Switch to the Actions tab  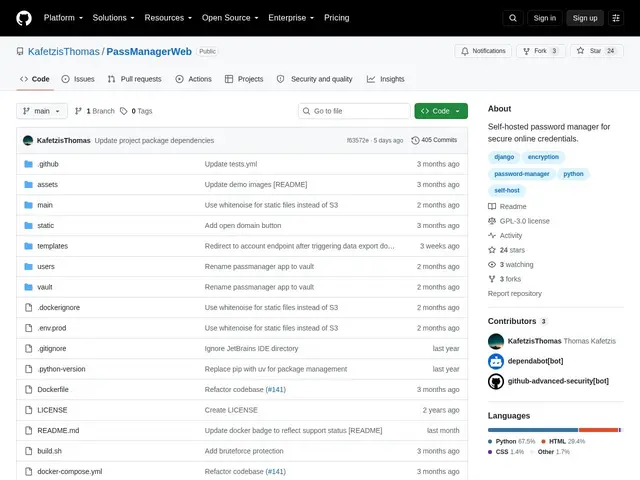coord(193,79)
